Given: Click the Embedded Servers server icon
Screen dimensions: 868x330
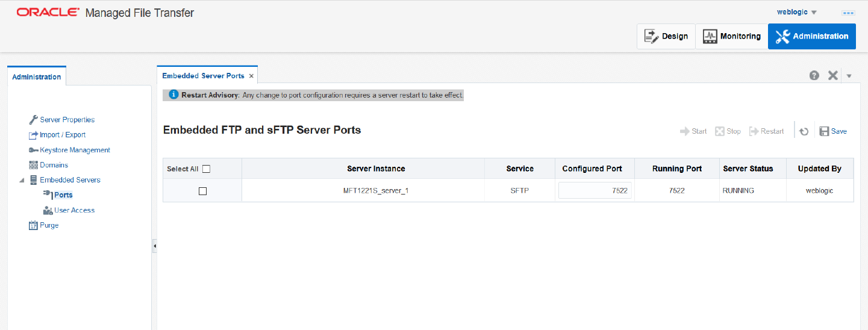Looking at the screenshot, I should click(x=34, y=180).
